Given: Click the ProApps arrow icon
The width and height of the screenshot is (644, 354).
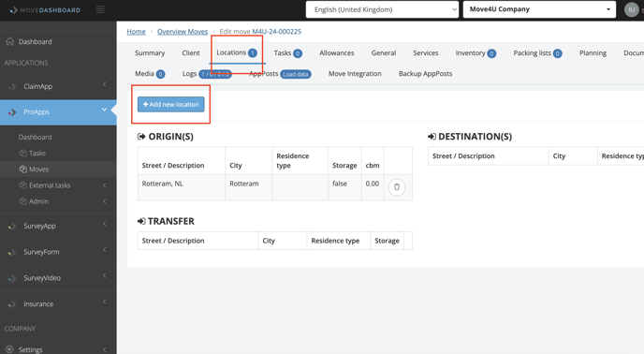Looking at the screenshot, I should (x=12, y=111).
